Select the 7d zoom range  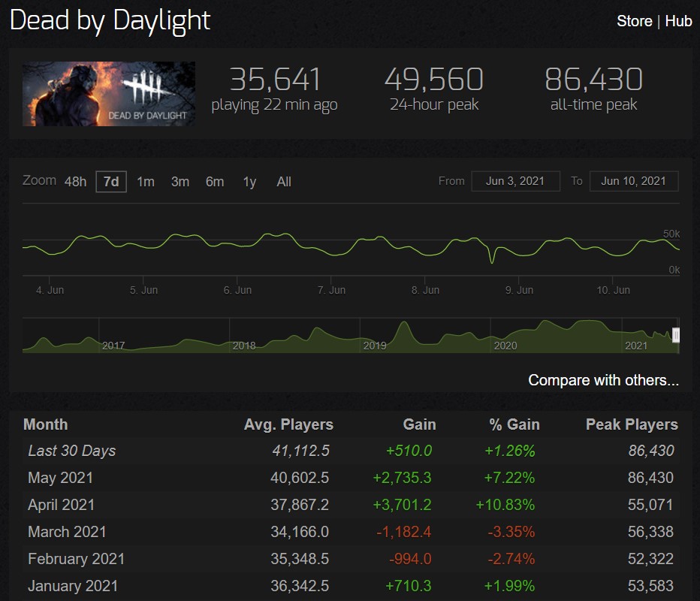111,182
